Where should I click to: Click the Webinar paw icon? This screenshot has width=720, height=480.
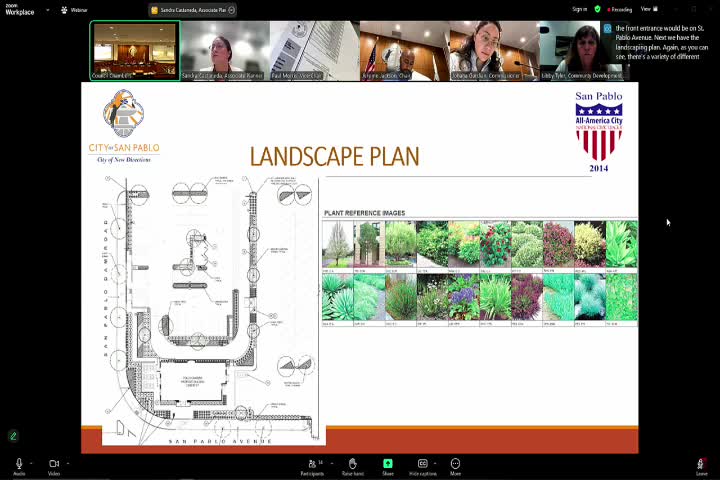(x=64, y=10)
